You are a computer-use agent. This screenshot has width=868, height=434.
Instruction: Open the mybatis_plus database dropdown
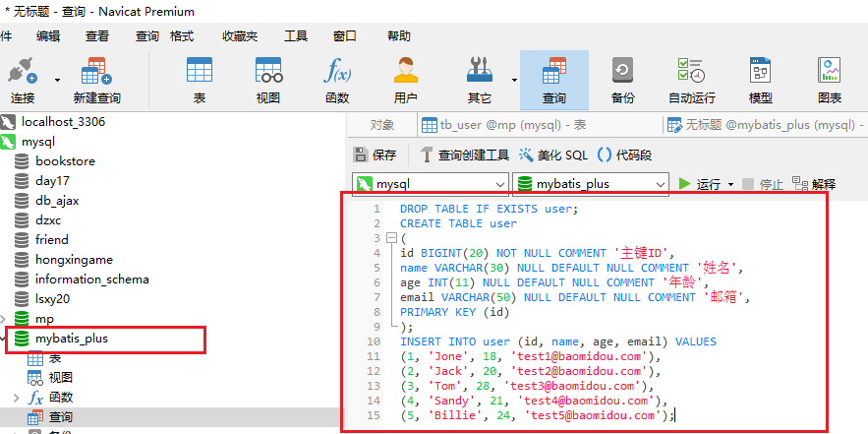point(591,184)
